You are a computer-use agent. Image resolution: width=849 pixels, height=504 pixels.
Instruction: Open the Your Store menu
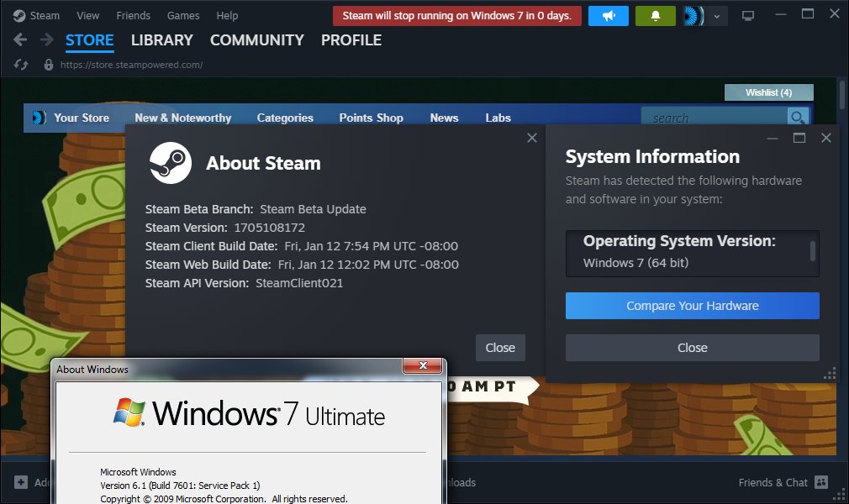pyautogui.click(x=82, y=118)
